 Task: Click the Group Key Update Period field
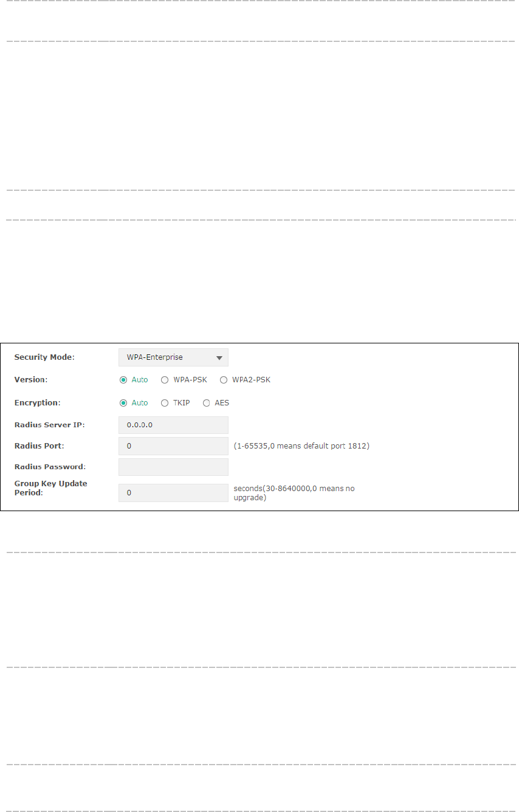[x=173, y=492]
